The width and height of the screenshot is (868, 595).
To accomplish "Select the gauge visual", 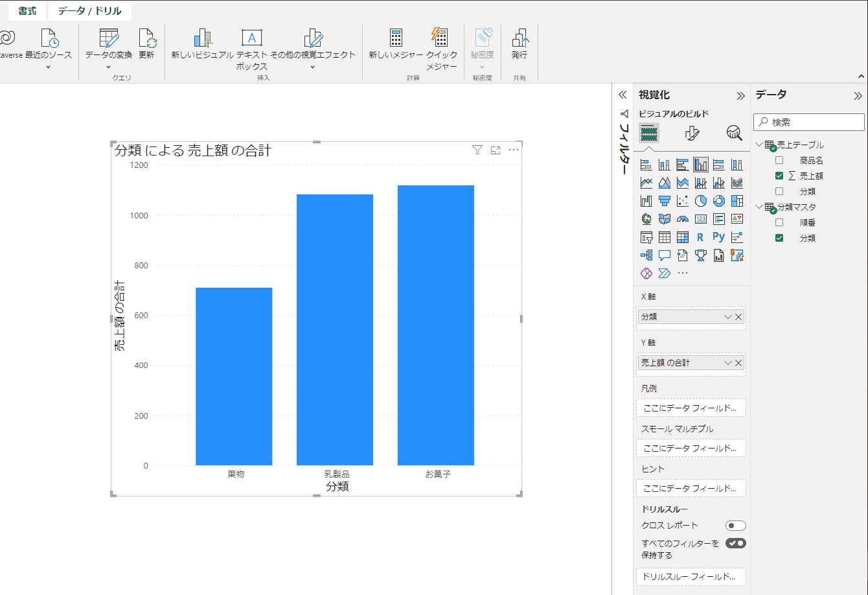I will click(x=682, y=218).
